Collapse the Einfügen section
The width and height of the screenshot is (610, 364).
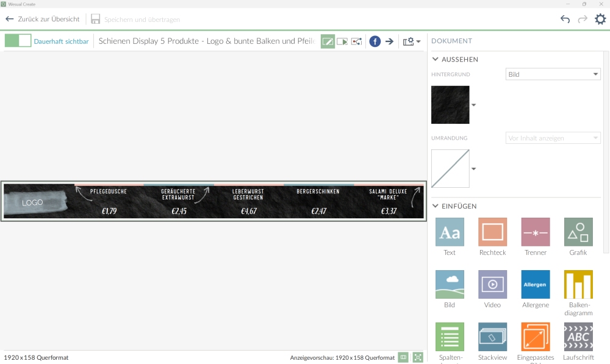436,206
